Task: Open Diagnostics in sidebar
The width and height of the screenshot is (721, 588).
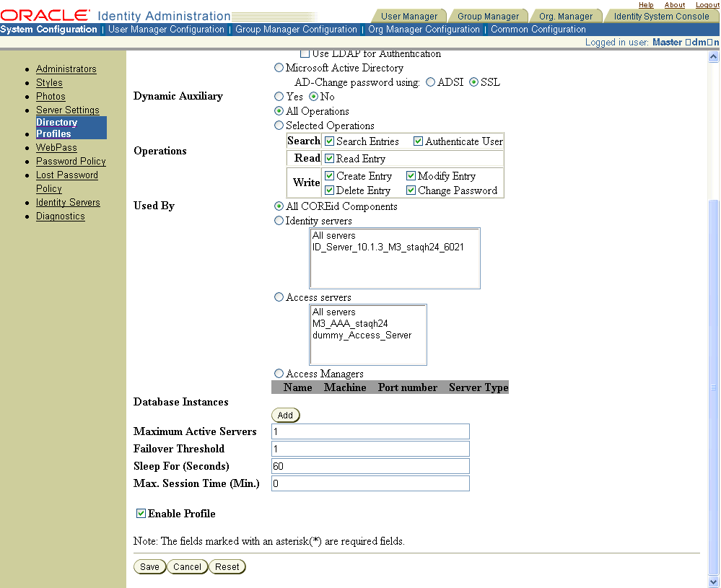Action: coord(61,216)
